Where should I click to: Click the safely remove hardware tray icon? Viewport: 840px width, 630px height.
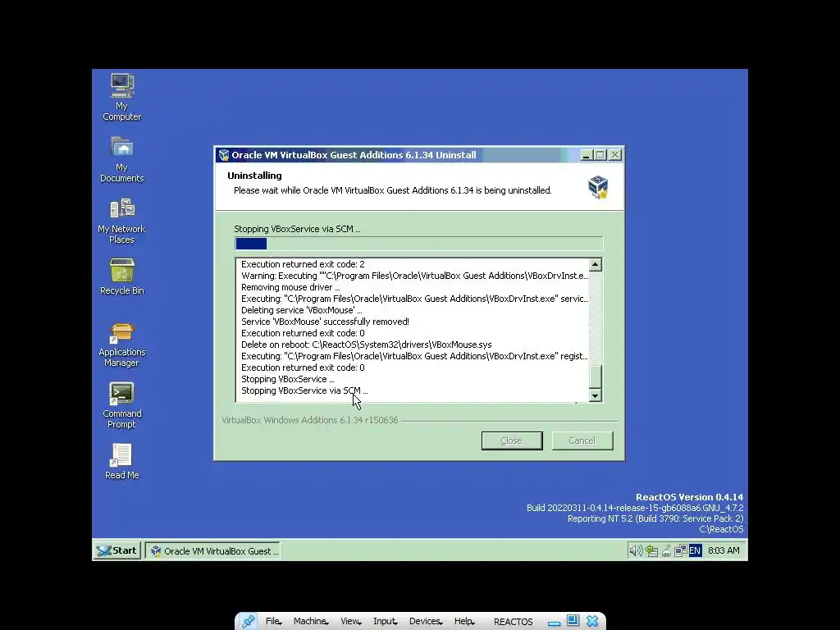(x=666, y=550)
